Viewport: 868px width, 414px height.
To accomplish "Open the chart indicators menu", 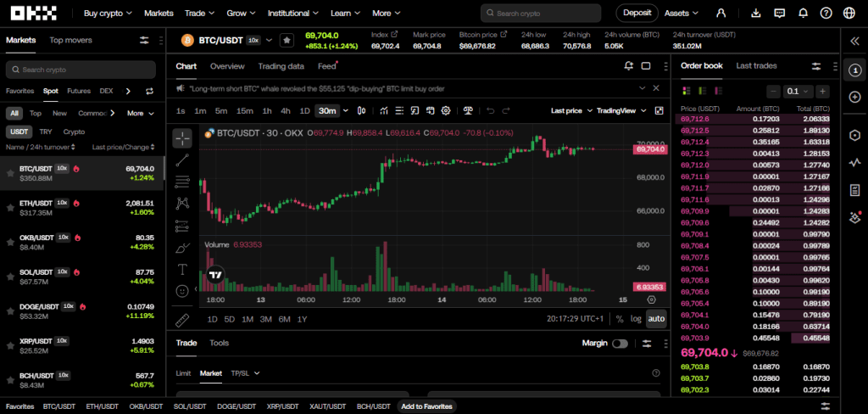I will (x=384, y=111).
